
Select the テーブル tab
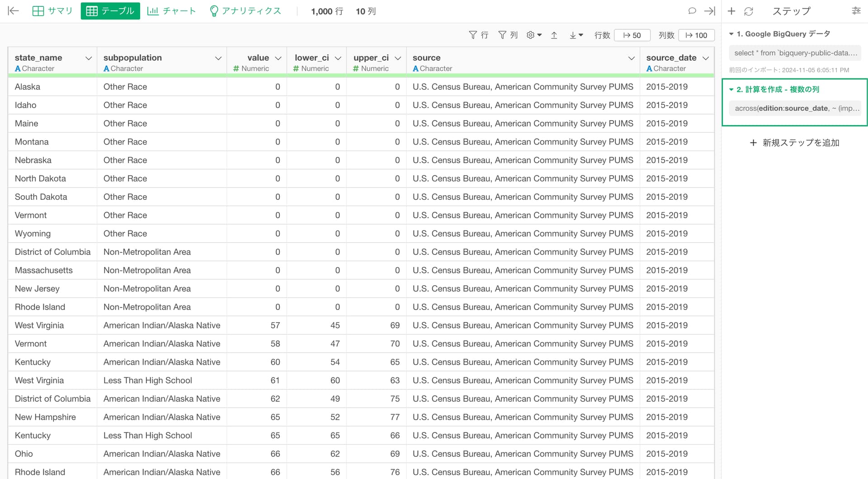pyautogui.click(x=110, y=11)
